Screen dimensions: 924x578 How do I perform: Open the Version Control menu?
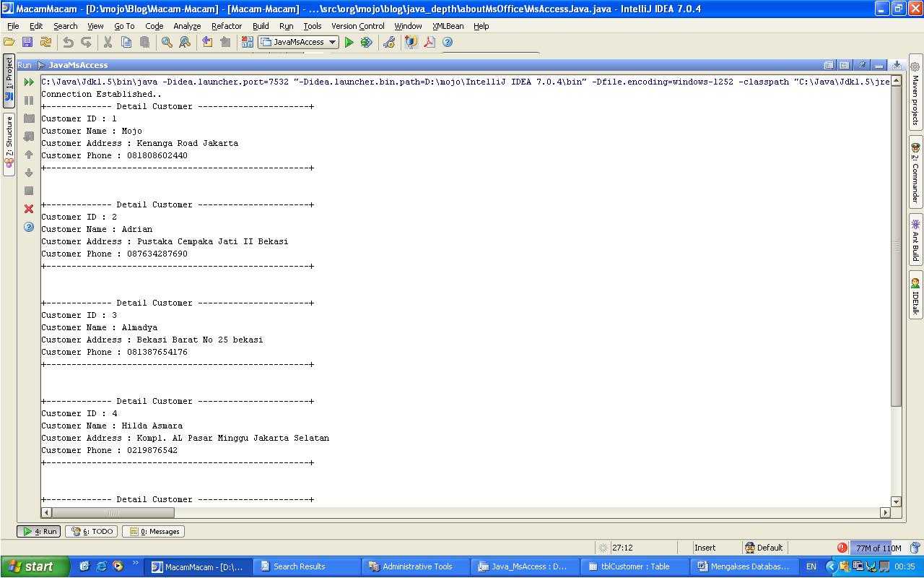pos(357,26)
